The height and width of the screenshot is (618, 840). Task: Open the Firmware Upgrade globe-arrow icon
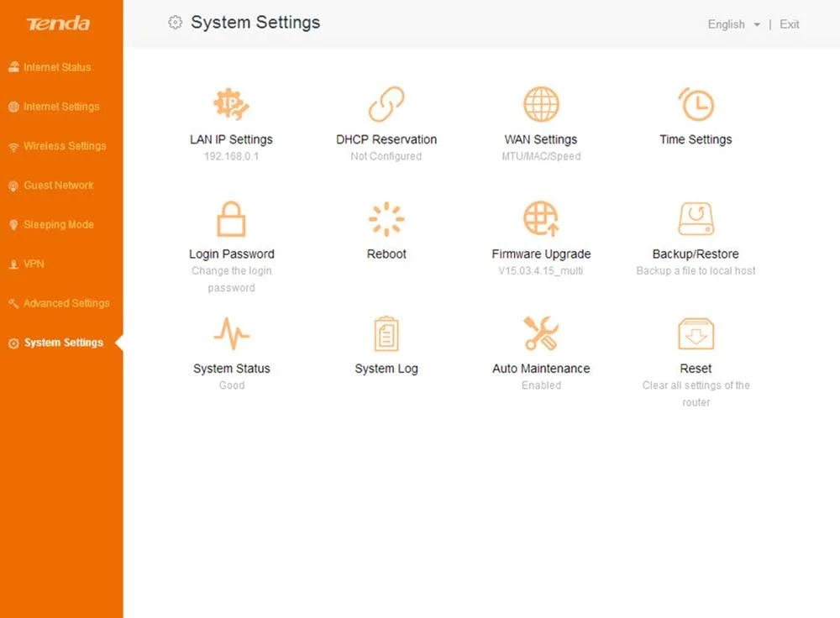click(x=541, y=219)
